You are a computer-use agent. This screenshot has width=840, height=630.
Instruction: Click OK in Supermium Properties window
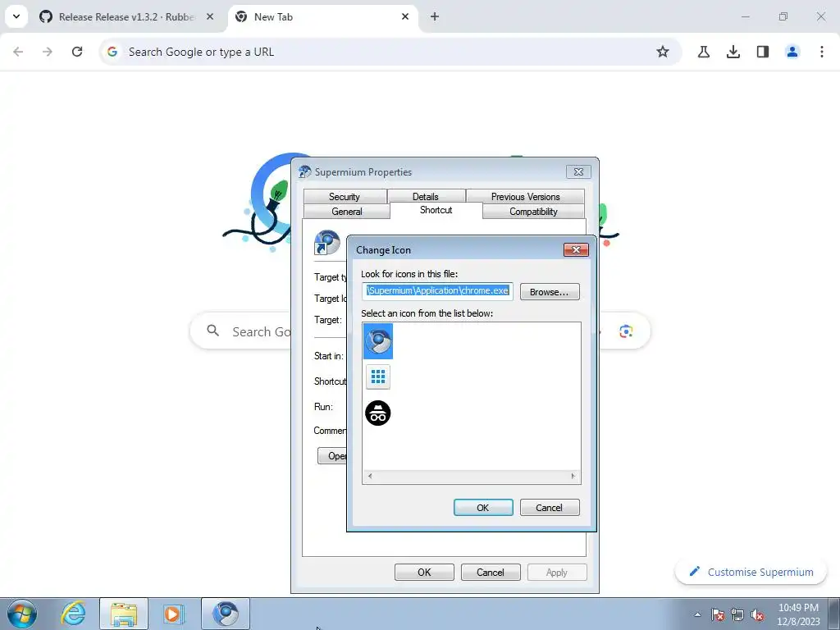pyautogui.click(x=424, y=572)
